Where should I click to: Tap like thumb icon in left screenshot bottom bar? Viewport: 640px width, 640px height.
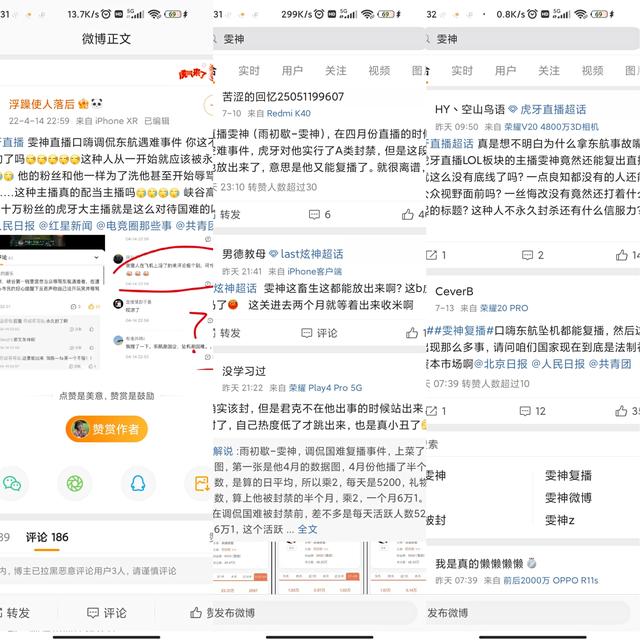tap(196, 613)
